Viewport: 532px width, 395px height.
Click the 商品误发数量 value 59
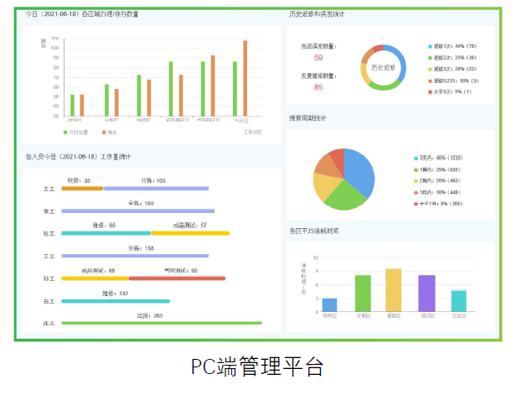click(318, 58)
